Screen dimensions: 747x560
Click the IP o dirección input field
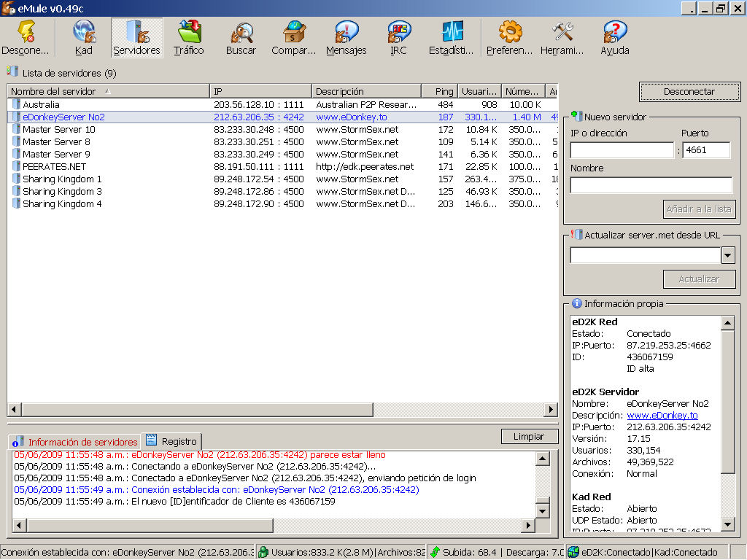(x=622, y=150)
